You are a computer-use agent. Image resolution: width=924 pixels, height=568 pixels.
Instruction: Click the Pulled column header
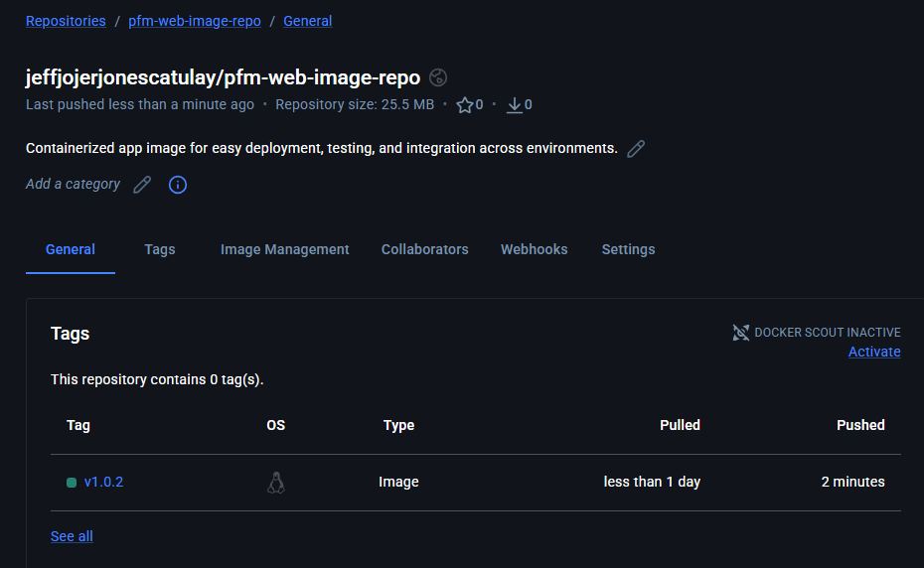point(680,425)
